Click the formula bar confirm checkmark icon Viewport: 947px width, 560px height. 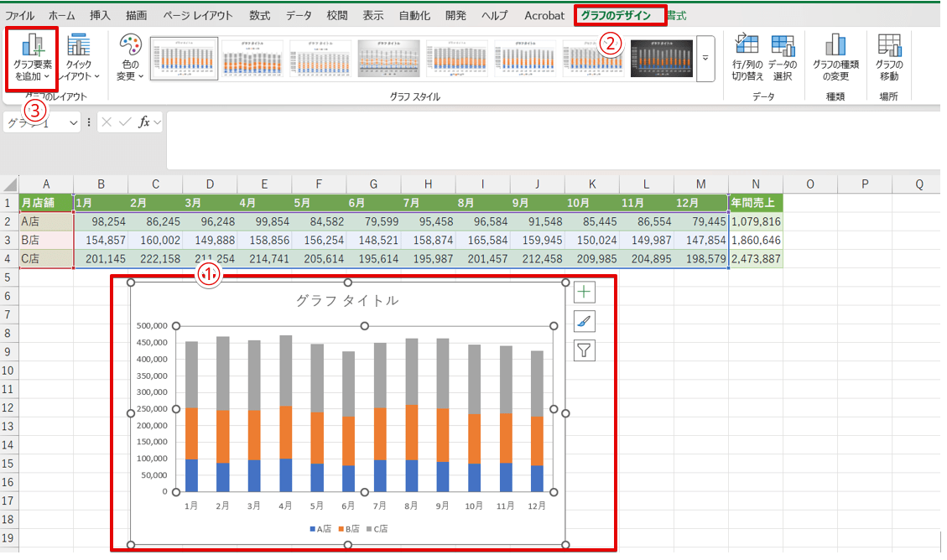(125, 122)
